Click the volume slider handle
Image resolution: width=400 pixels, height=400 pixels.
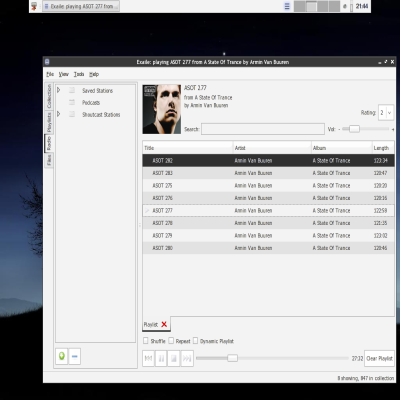pyautogui.click(x=354, y=129)
